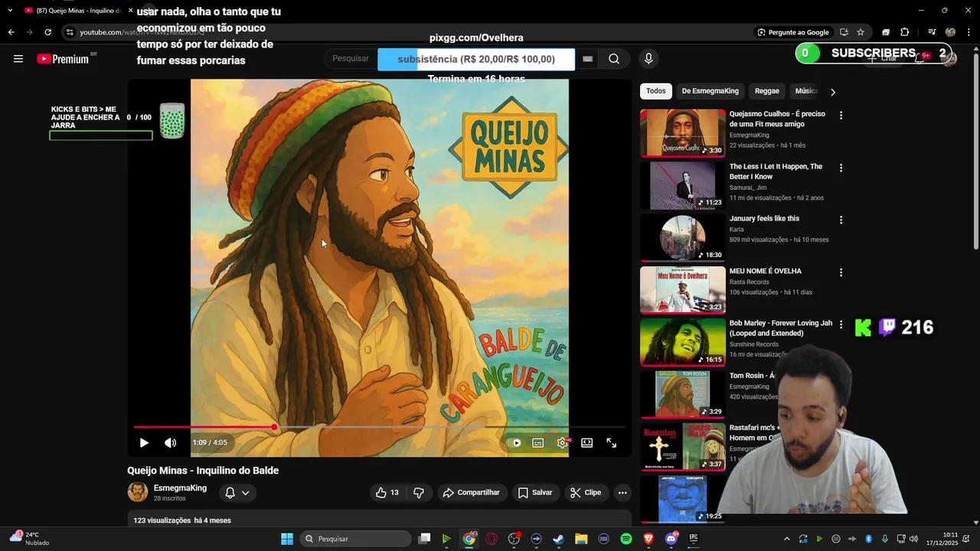Image resolution: width=980 pixels, height=551 pixels.
Task: Open EsmegmaKing channel avatar
Action: (x=138, y=492)
